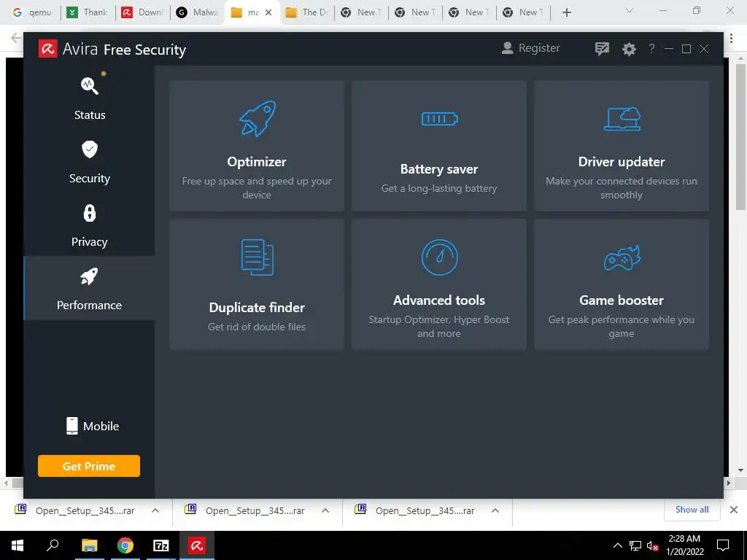The height and width of the screenshot is (560, 747).
Task: Open Avira settings gear
Action: coord(629,49)
